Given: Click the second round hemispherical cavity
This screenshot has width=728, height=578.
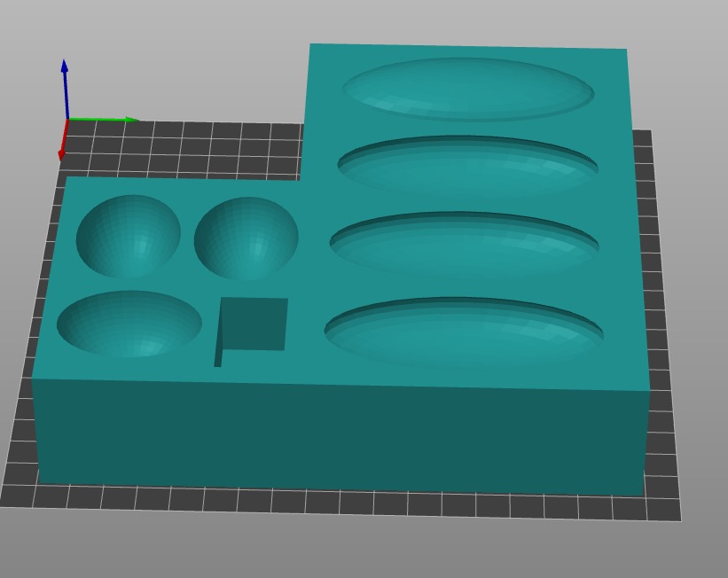Looking at the screenshot, I should pyautogui.click(x=246, y=238).
